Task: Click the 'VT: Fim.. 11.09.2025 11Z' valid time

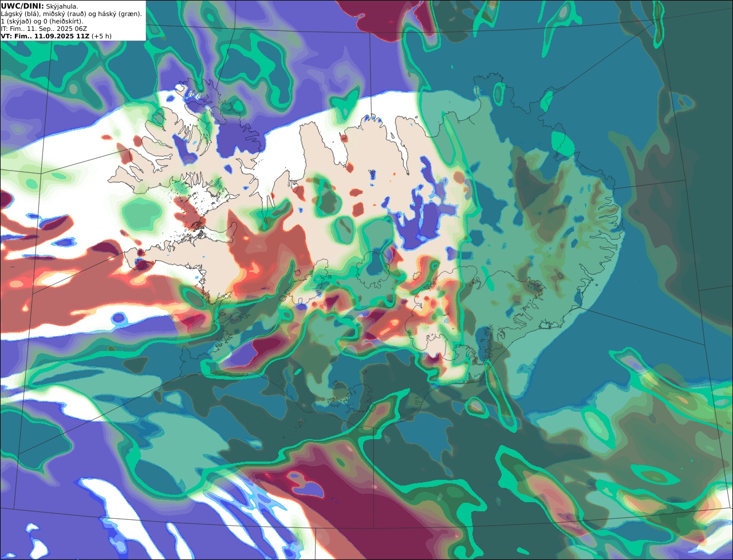Action: pos(45,36)
